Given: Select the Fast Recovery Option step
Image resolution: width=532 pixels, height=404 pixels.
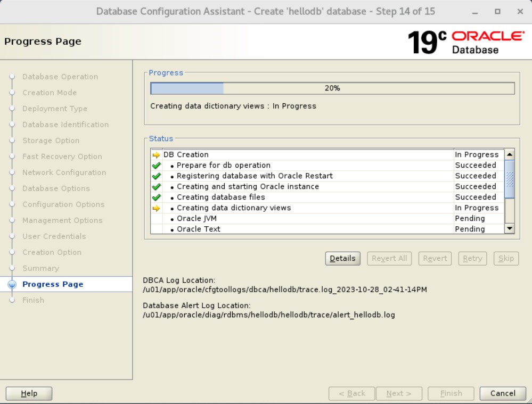Looking at the screenshot, I should 62,156.
